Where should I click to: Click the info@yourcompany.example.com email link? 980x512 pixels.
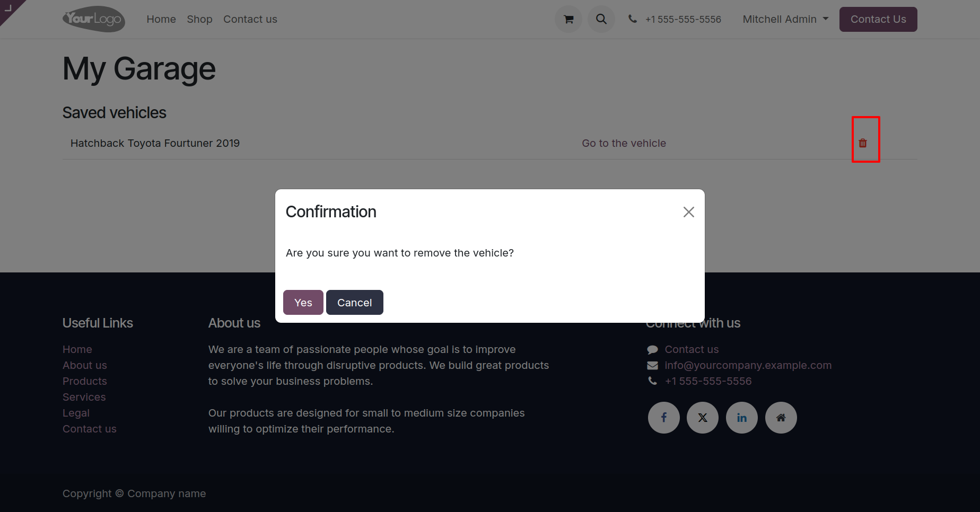(x=748, y=365)
